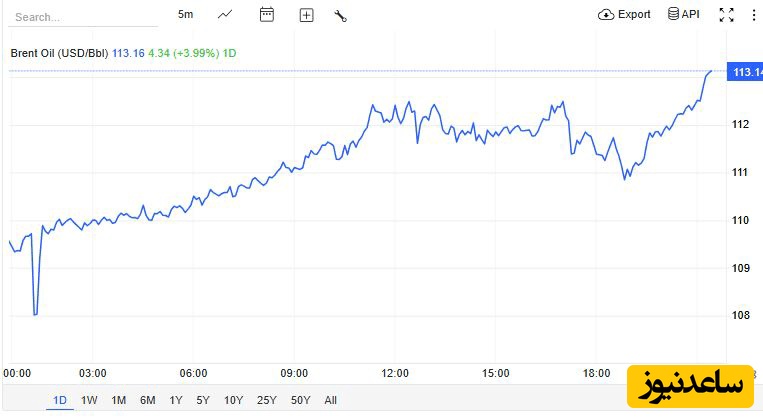Open the calendar date range picker
This screenshot has width=763, height=417.
point(267,15)
